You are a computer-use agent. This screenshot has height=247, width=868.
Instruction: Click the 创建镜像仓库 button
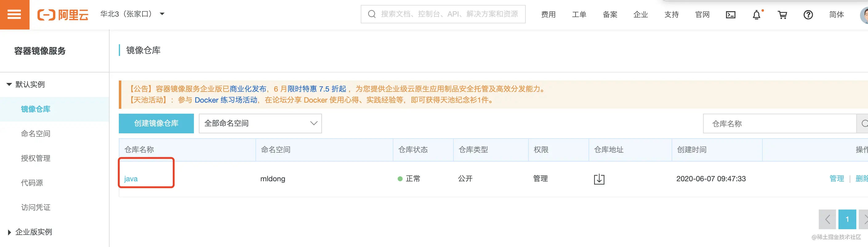coord(156,123)
